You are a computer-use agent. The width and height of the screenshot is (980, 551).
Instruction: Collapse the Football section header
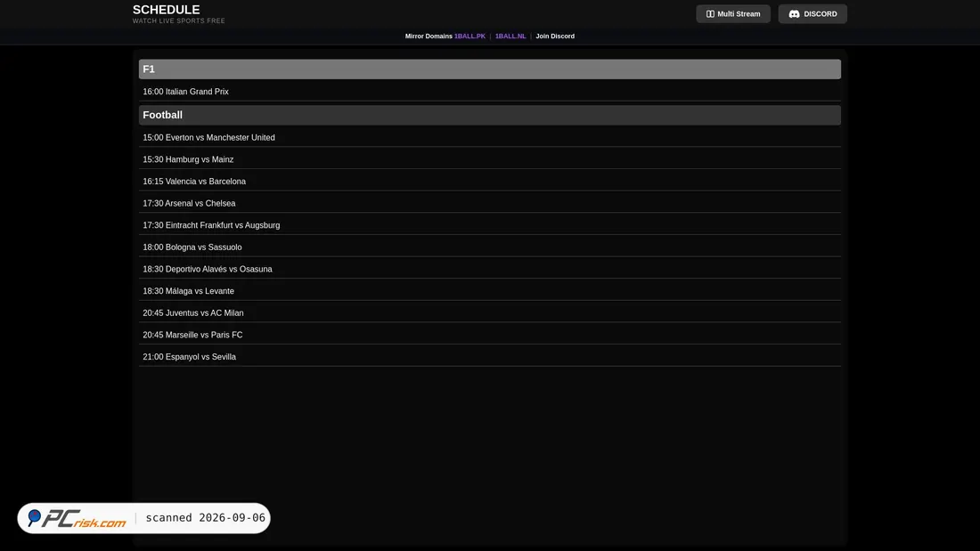coord(489,115)
